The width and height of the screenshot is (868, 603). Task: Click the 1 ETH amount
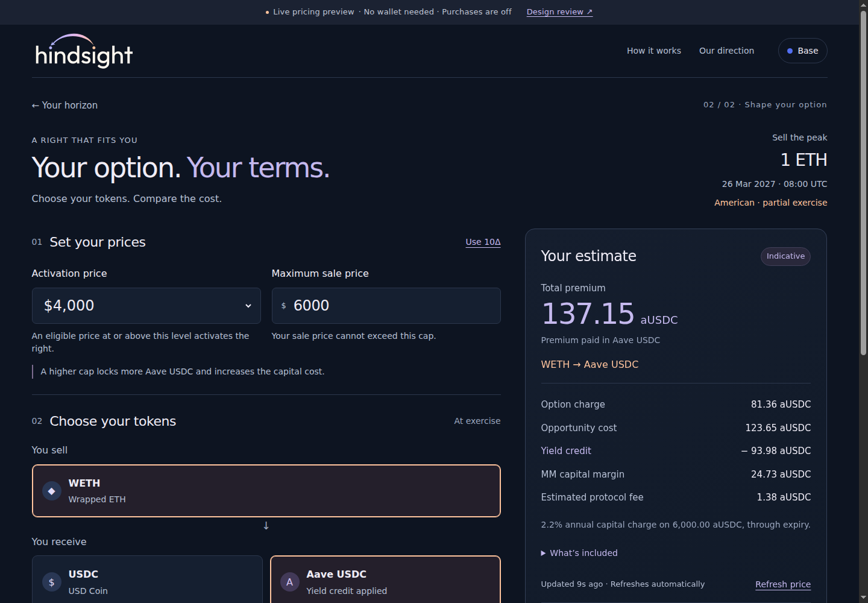[x=804, y=160]
